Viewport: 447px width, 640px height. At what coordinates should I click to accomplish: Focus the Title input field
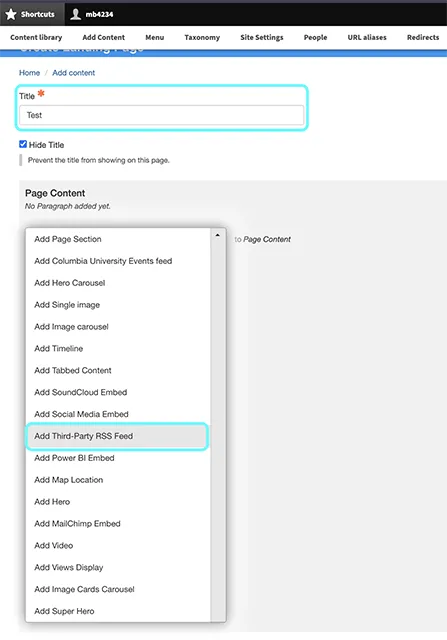(162, 115)
